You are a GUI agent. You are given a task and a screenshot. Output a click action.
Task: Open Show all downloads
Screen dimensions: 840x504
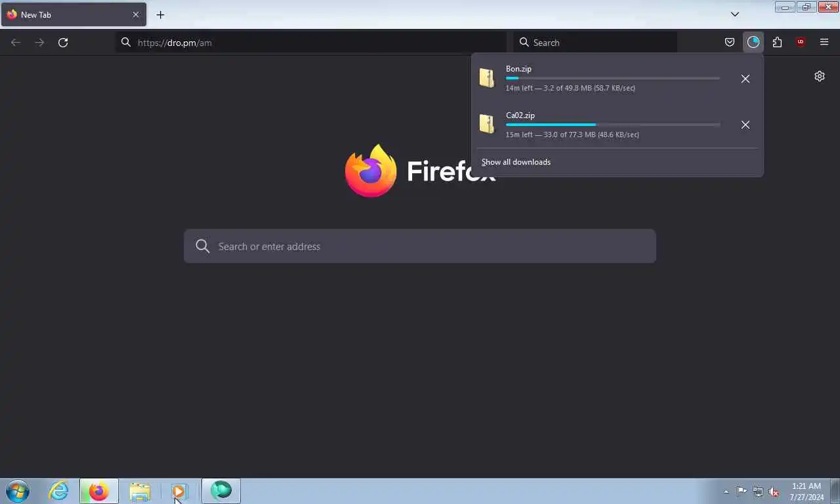coord(516,162)
